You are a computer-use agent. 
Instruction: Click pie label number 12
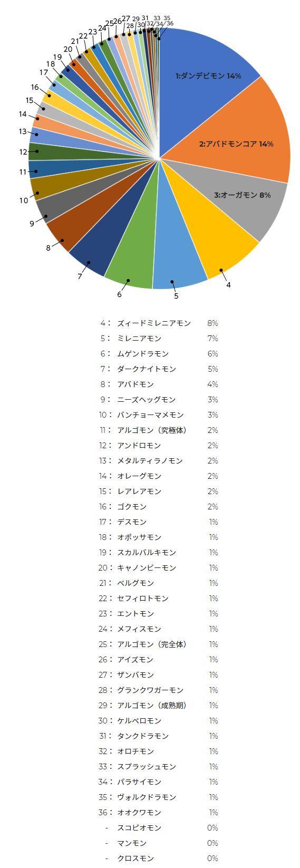click(23, 152)
